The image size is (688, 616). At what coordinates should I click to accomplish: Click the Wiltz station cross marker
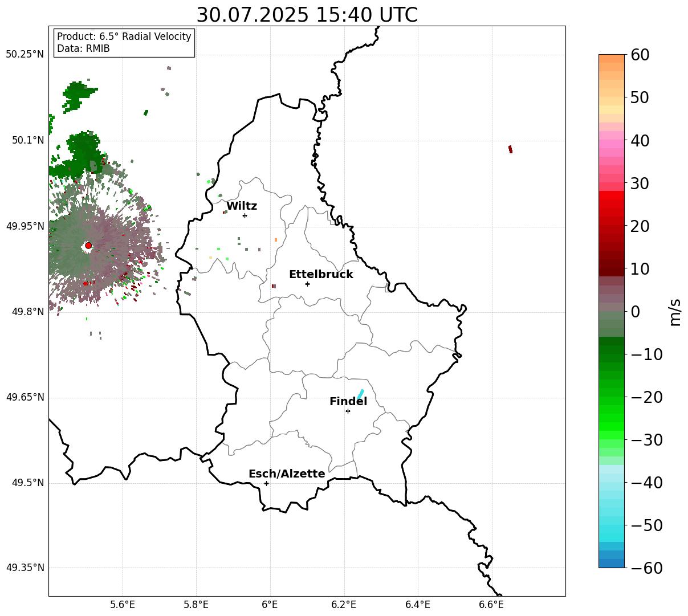[x=245, y=215]
